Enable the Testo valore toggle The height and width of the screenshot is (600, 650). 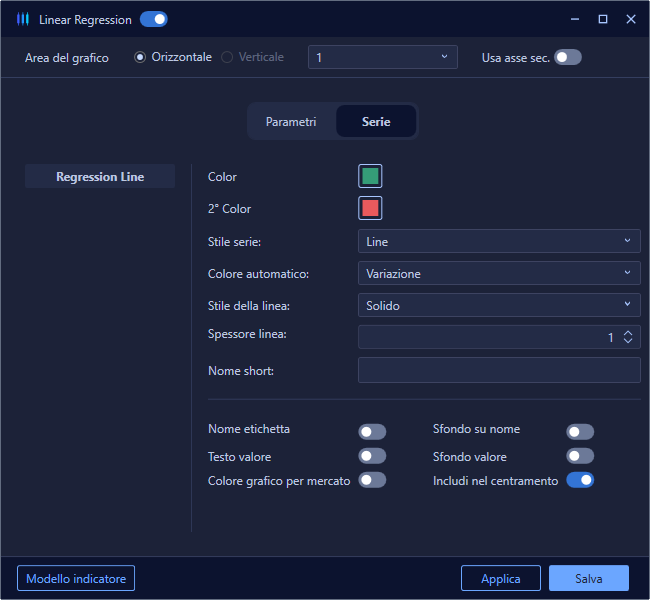[x=372, y=456]
